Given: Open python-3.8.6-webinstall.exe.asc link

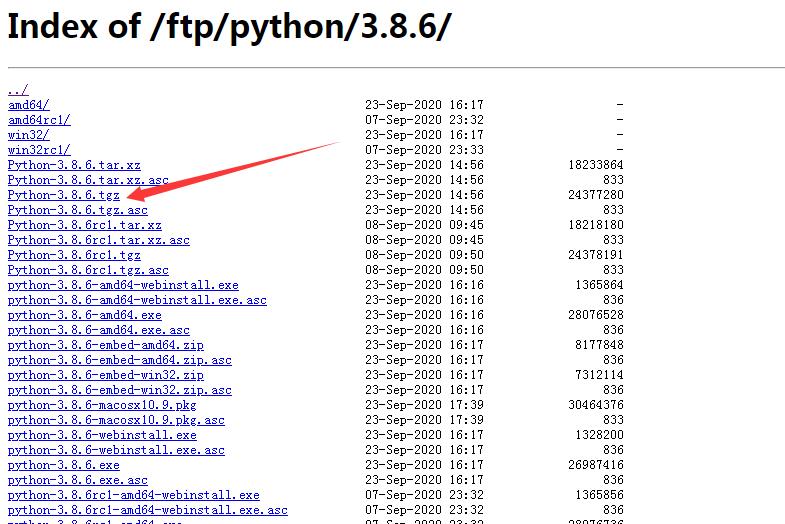Looking at the screenshot, I should coord(116,450).
